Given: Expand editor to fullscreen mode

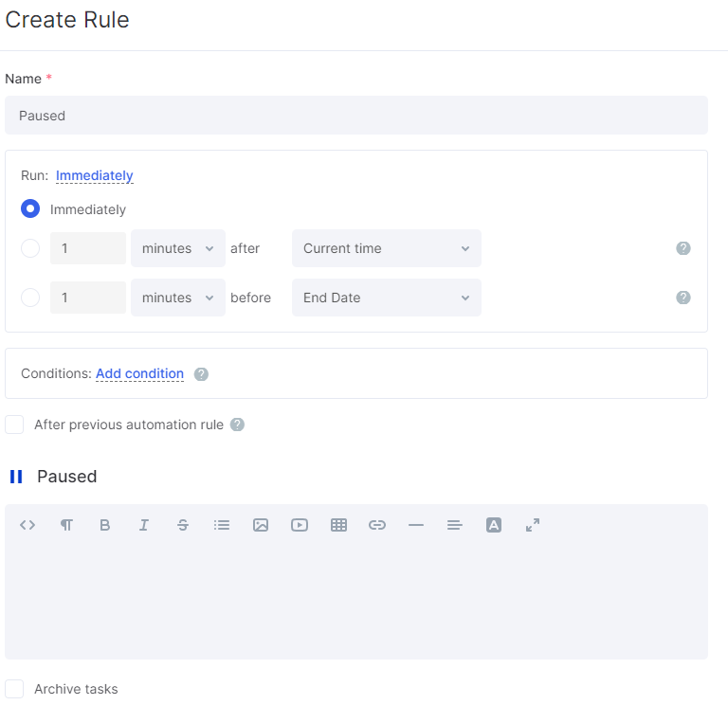Looking at the screenshot, I should (x=533, y=525).
